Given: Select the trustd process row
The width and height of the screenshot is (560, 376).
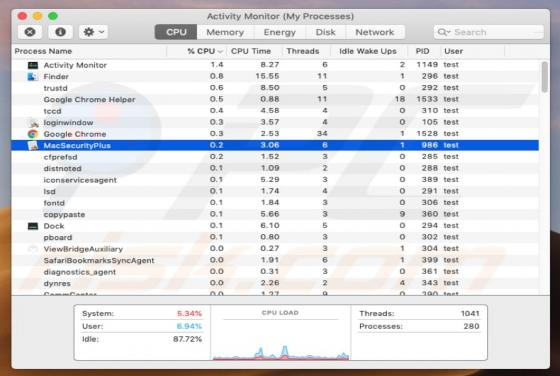Looking at the screenshot, I should coord(275,88).
